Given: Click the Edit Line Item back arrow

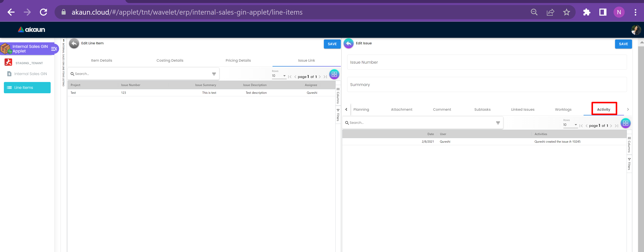Looking at the screenshot, I should coord(74,43).
